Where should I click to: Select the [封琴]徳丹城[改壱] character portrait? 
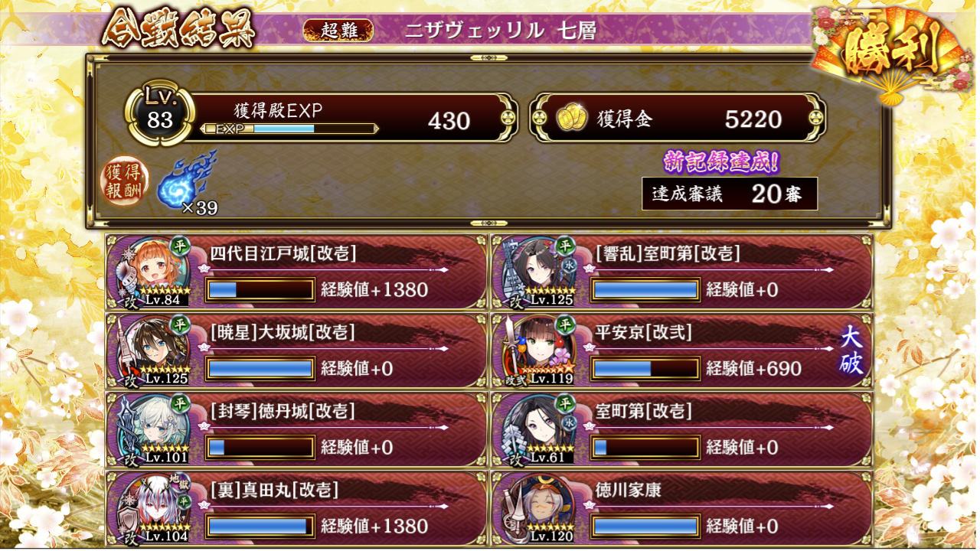pyautogui.click(x=155, y=429)
